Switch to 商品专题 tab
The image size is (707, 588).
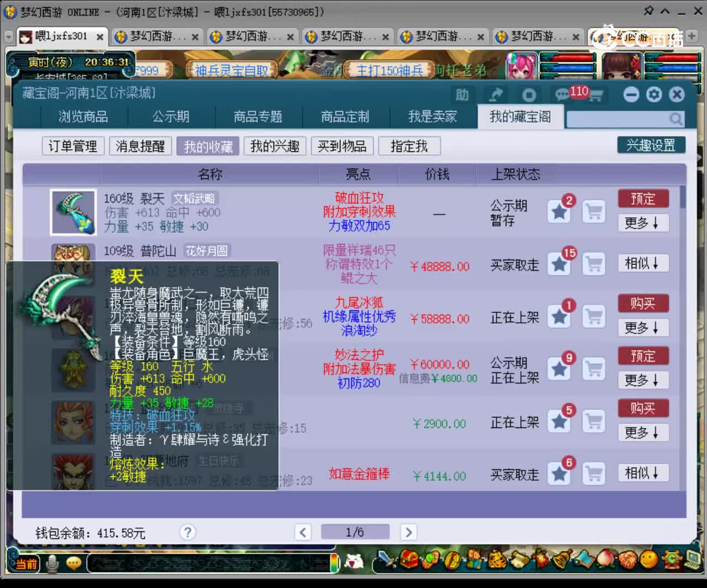[258, 117]
